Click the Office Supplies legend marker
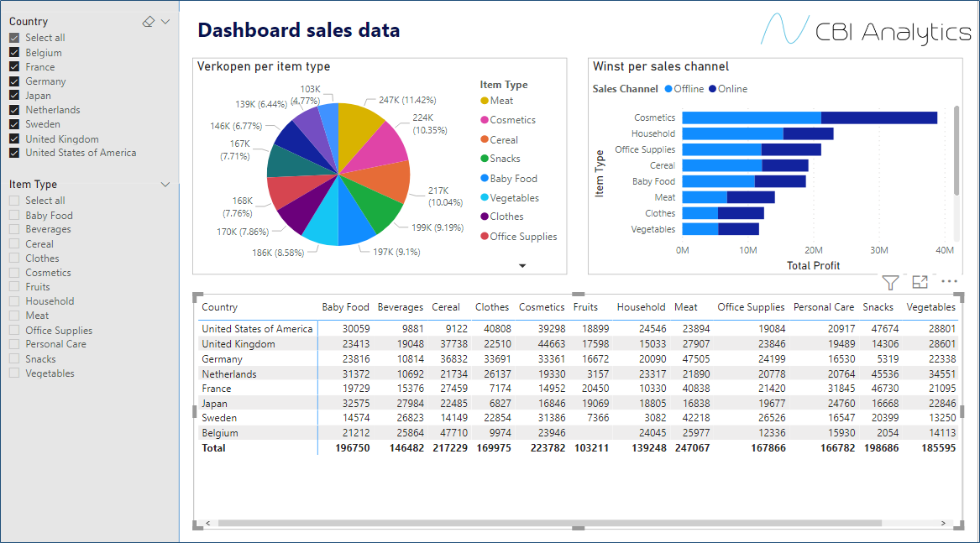Viewport: 980px width, 543px height. pos(485,236)
